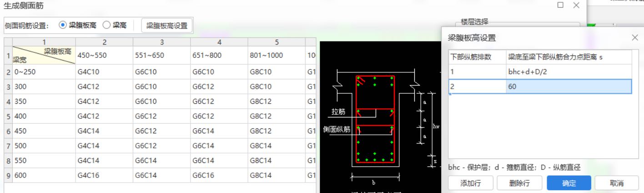Click 删除行 to delete a row
644x193 pixels.
pos(519,183)
